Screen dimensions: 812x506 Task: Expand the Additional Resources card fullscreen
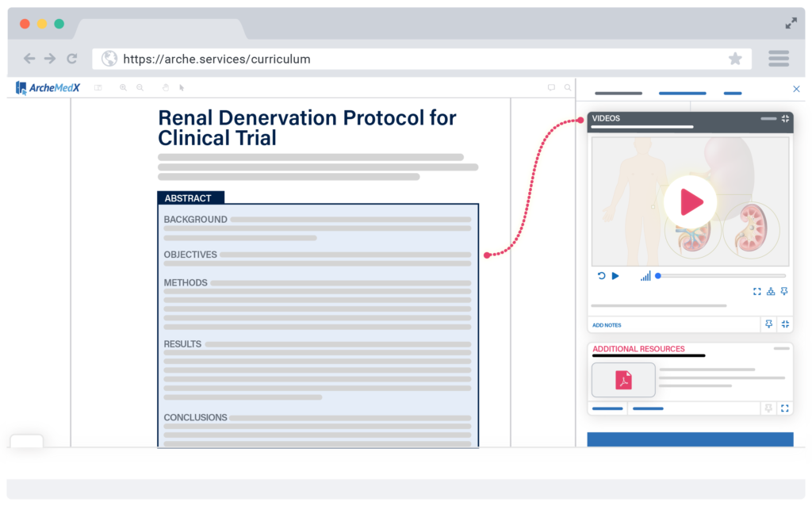coord(785,408)
